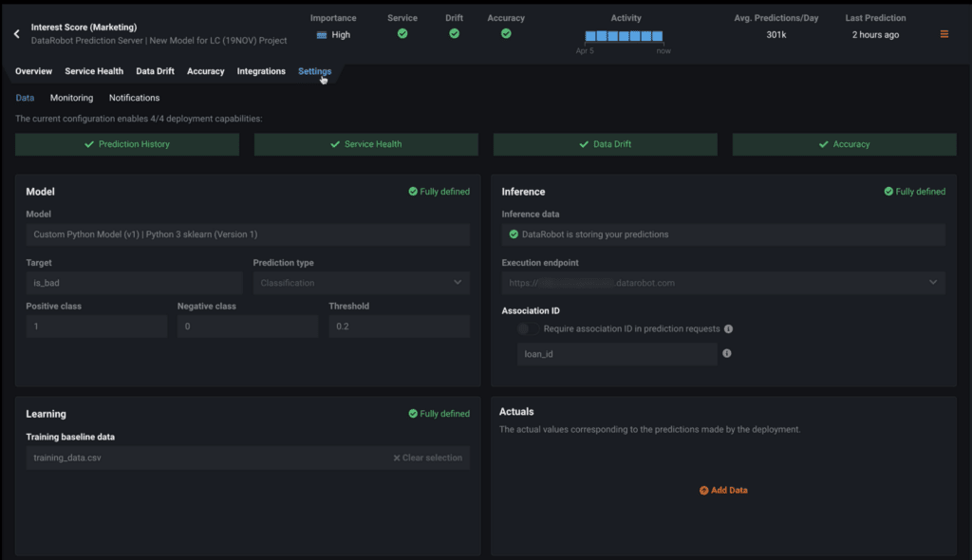Open the orange hamburger actions menu
Image resolution: width=972 pixels, height=560 pixels.
point(944,34)
